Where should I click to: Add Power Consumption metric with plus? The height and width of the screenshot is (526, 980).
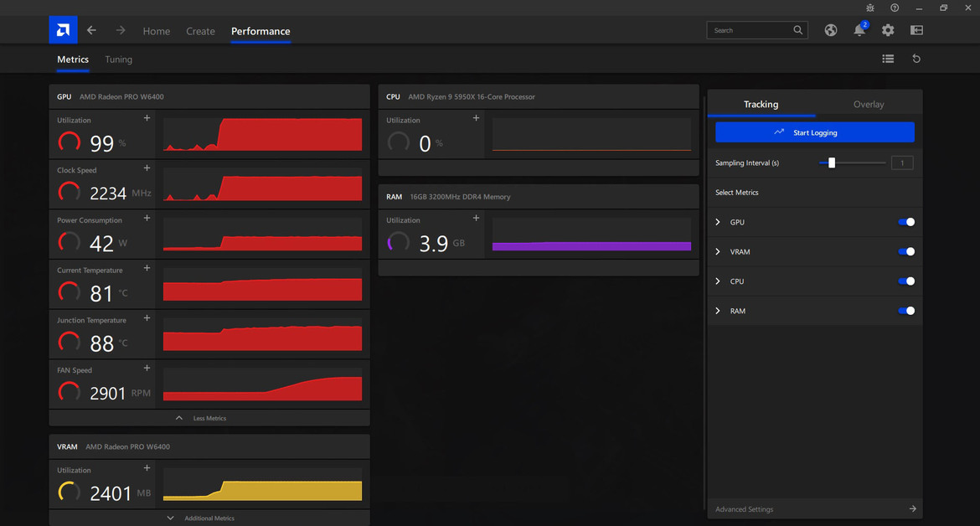(147, 218)
